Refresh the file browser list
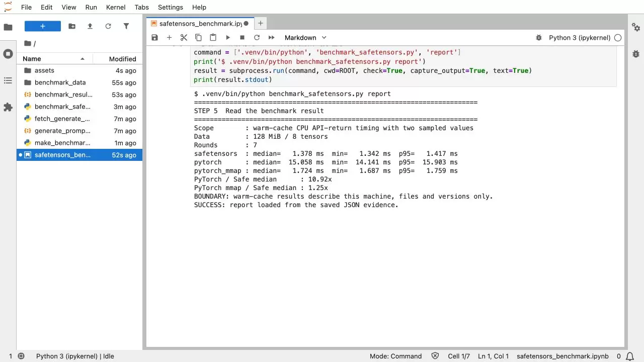The width and height of the screenshot is (644, 362). (108, 26)
